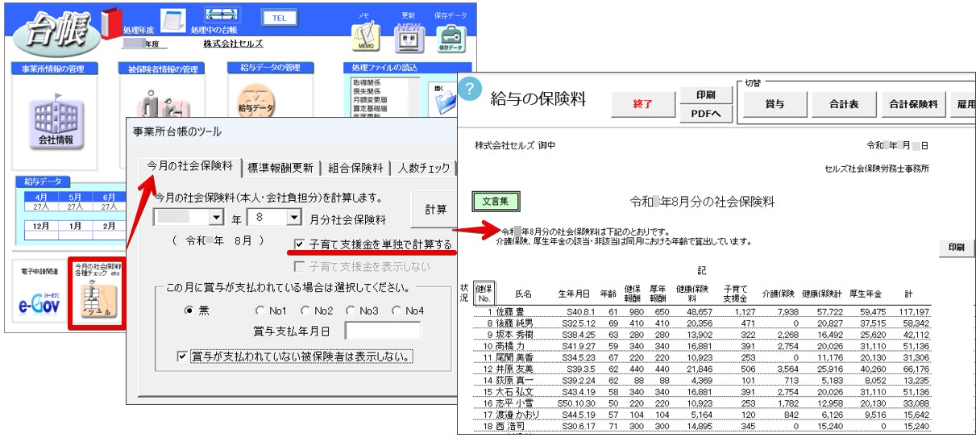
Task: Click the red binder icon beside the 台帳 logo
Action: (x=110, y=24)
